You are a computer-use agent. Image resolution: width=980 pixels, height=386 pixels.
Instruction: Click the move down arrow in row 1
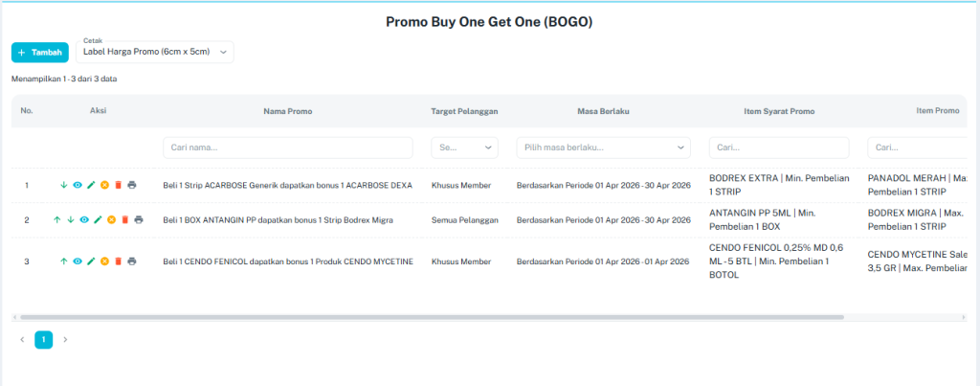64,185
